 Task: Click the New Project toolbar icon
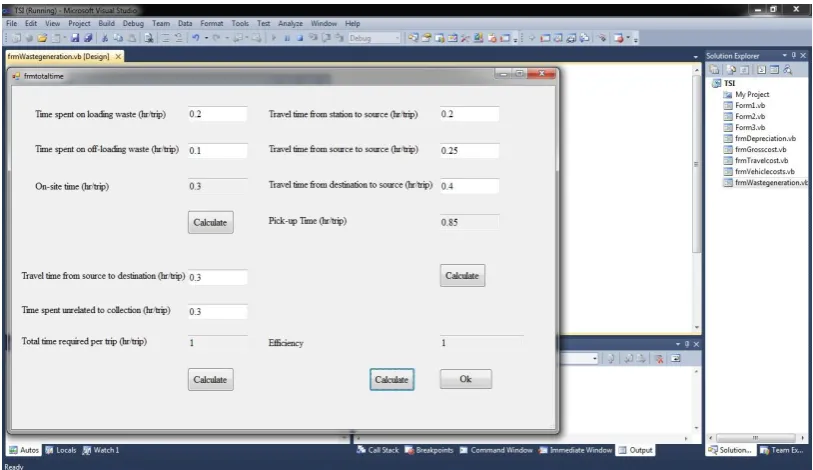coord(16,38)
